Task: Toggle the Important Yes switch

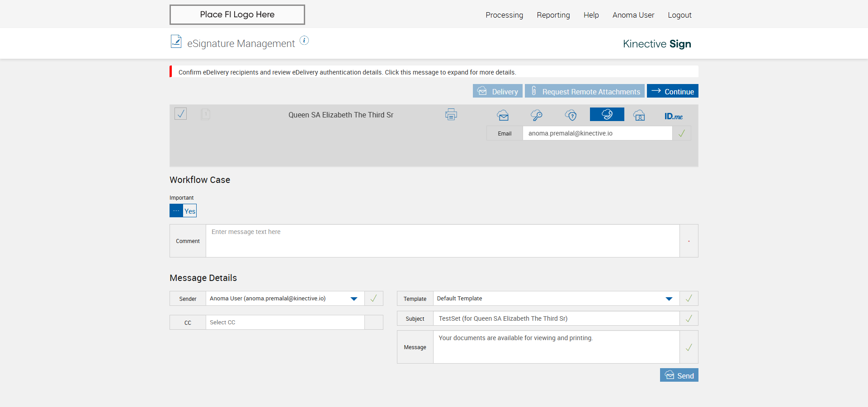Action: click(183, 211)
